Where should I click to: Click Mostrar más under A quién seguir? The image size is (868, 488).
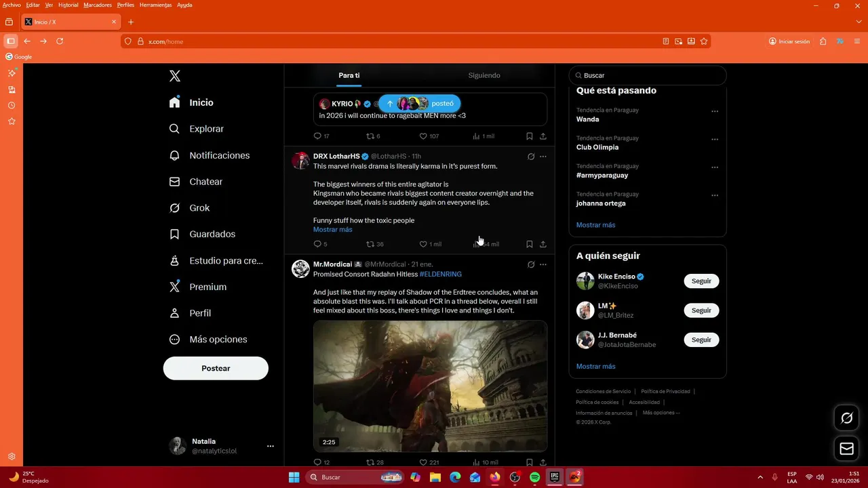click(x=596, y=366)
